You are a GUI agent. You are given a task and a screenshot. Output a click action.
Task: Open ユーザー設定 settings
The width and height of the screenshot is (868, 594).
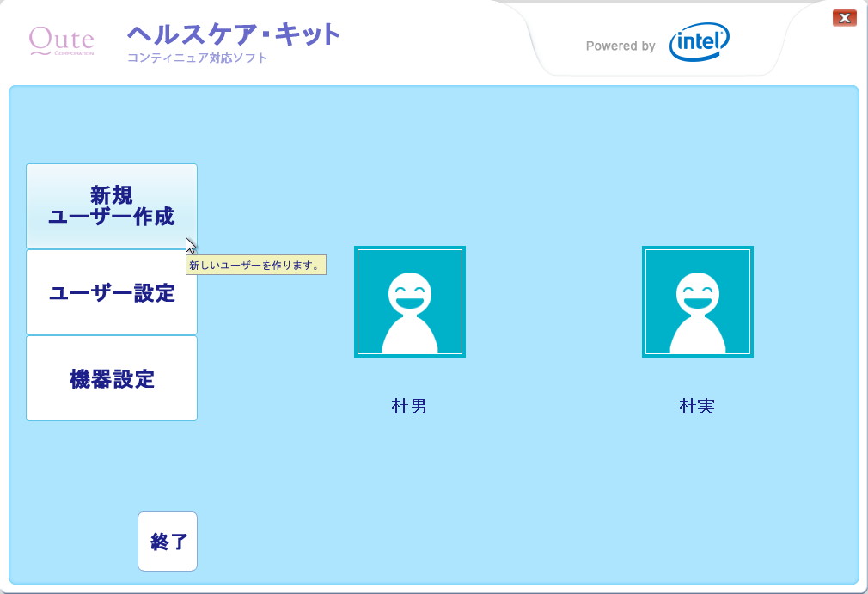click(x=111, y=292)
